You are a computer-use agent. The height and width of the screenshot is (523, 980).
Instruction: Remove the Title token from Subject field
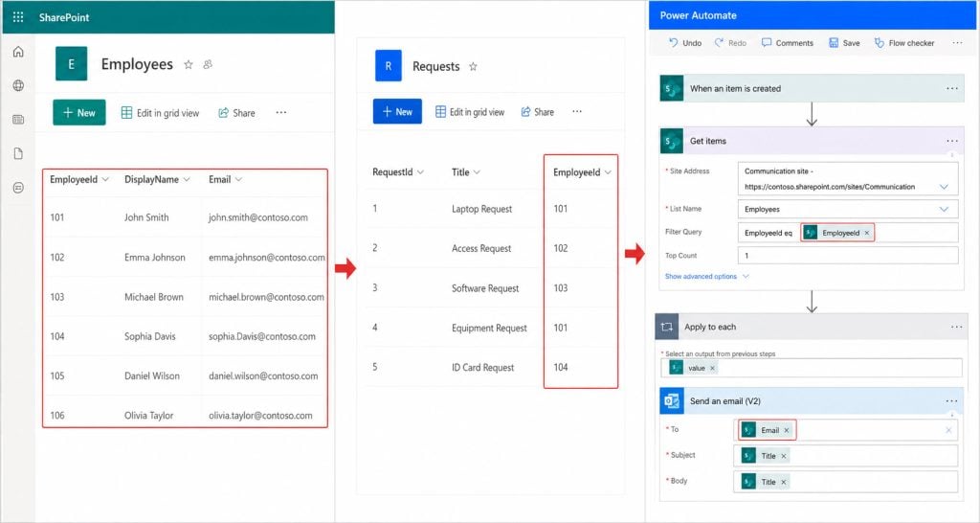point(783,456)
